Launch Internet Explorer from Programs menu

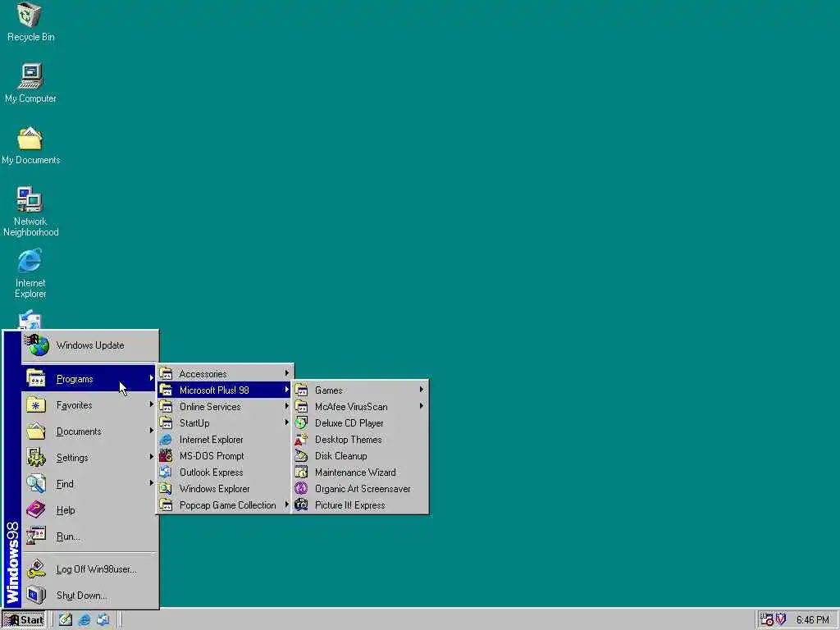(225, 440)
